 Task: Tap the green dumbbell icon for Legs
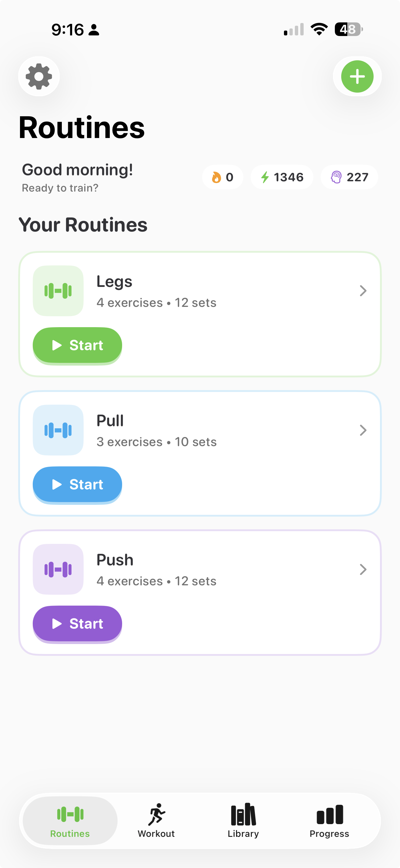[x=58, y=291]
